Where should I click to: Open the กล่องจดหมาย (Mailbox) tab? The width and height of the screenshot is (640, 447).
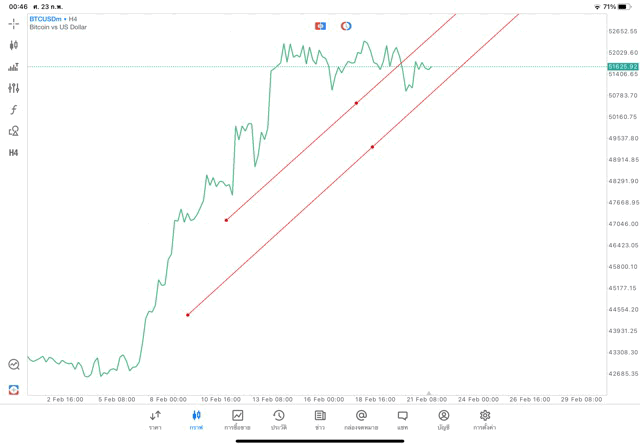pyautogui.click(x=361, y=419)
